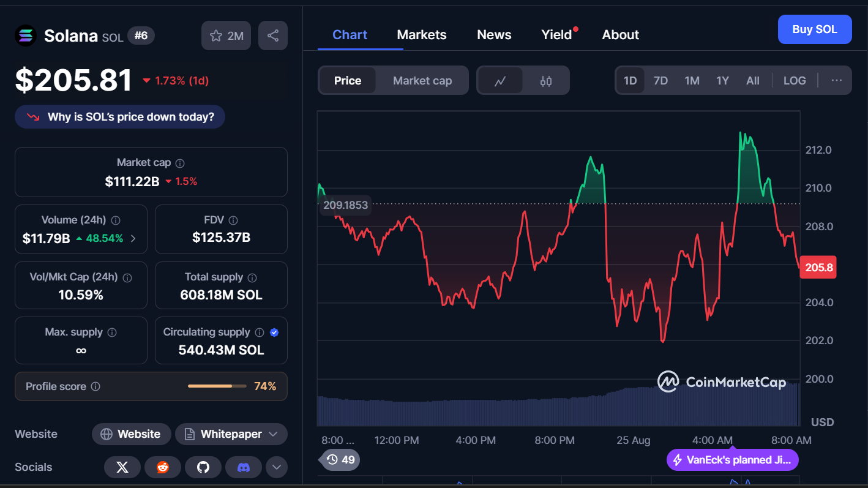Click the Max. supply info icon
868x488 pixels.
tap(112, 332)
